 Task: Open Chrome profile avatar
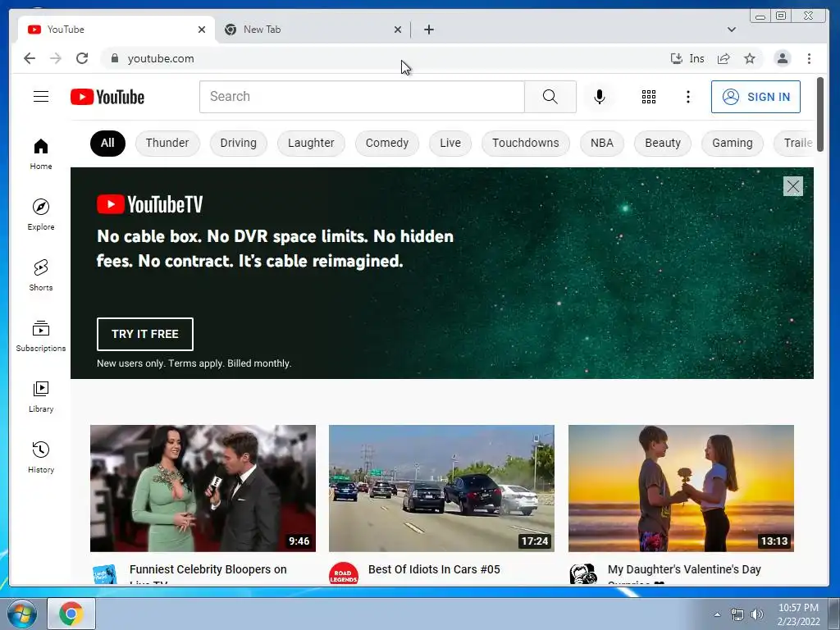(x=782, y=58)
